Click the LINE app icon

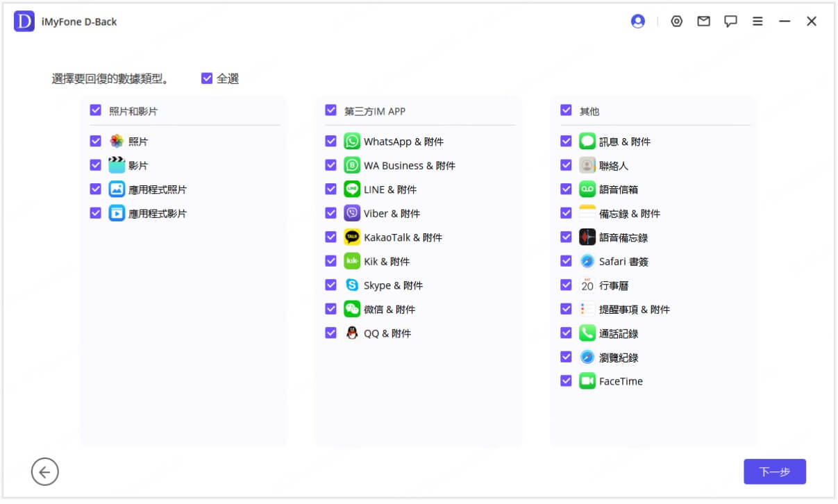pos(351,189)
